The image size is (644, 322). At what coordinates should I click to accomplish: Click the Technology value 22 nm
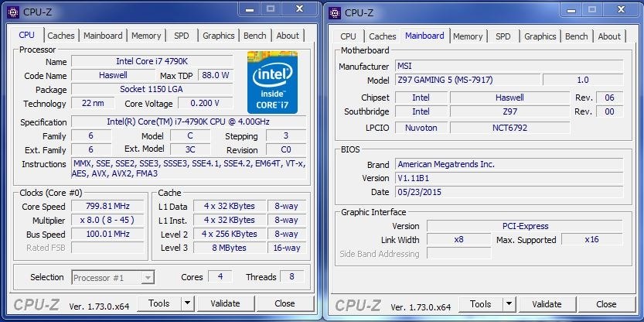click(x=93, y=103)
